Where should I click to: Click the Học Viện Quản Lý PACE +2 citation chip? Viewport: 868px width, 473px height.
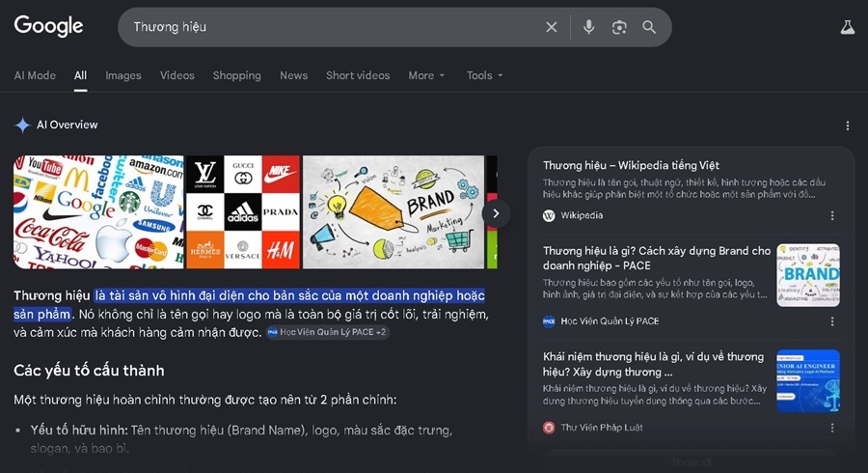(328, 332)
